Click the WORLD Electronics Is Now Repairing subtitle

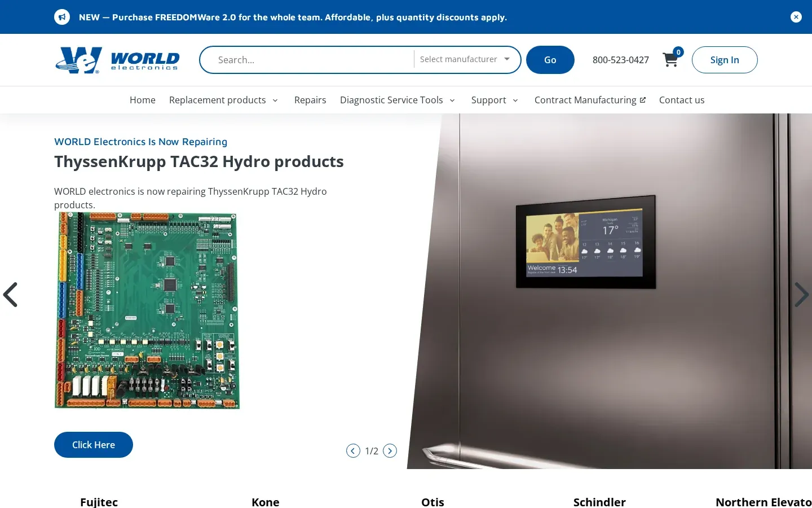(x=141, y=142)
